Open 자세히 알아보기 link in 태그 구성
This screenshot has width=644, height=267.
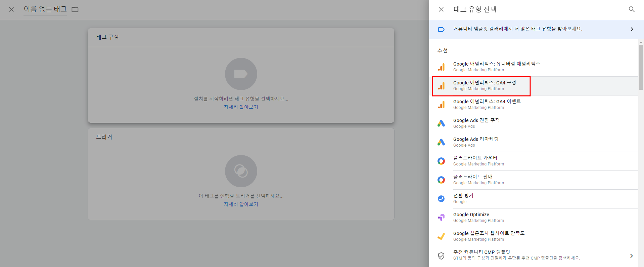pos(241,107)
